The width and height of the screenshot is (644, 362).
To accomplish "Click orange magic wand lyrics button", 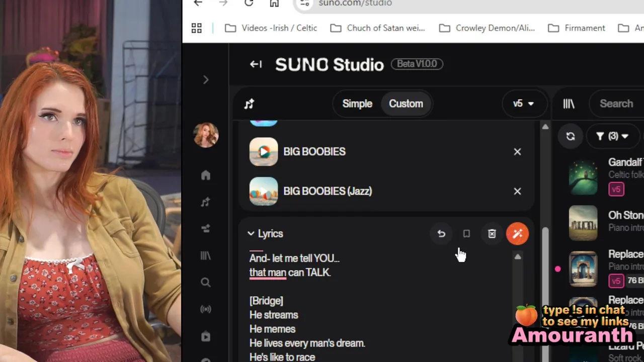I will point(517,234).
